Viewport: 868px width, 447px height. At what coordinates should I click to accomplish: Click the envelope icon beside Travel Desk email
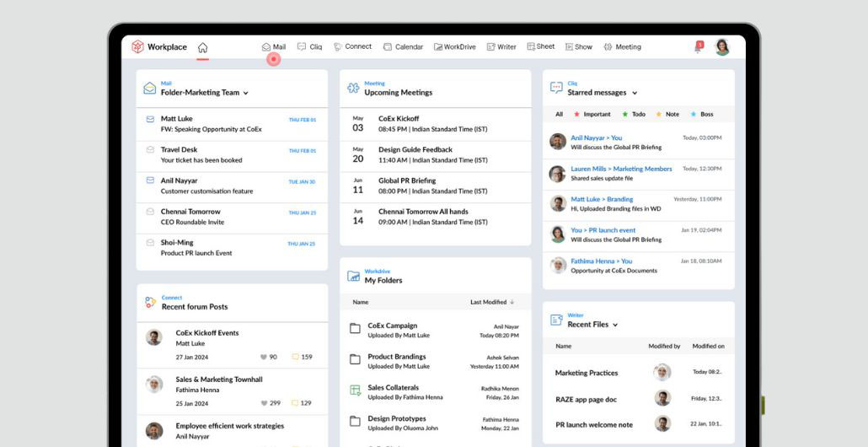click(x=150, y=149)
